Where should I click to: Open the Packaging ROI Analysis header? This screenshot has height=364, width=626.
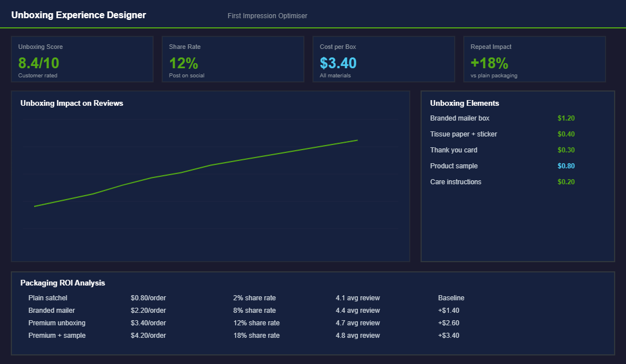coord(64,283)
